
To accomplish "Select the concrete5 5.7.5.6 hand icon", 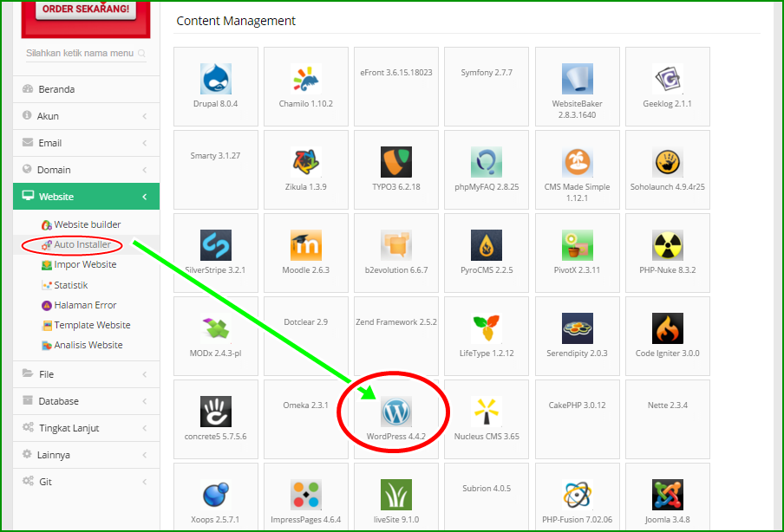I will (x=215, y=411).
